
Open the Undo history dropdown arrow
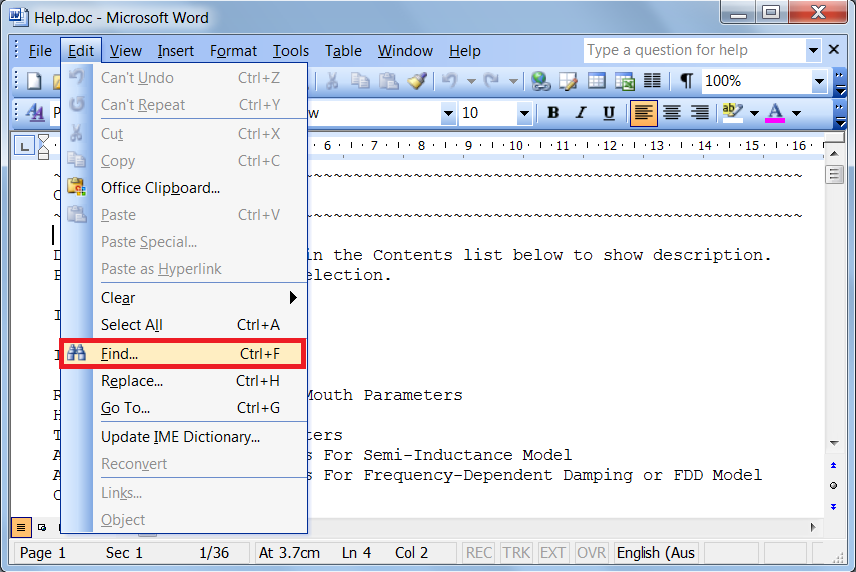point(471,81)
